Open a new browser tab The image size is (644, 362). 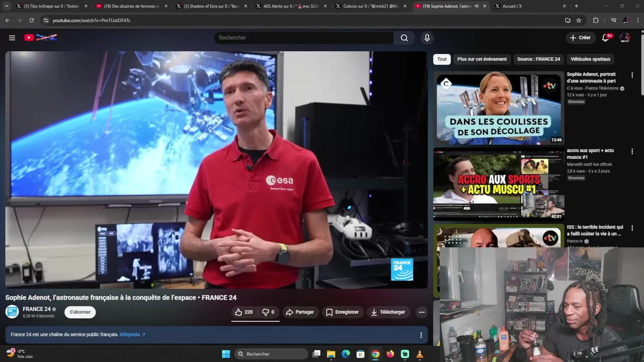[576, 6]
